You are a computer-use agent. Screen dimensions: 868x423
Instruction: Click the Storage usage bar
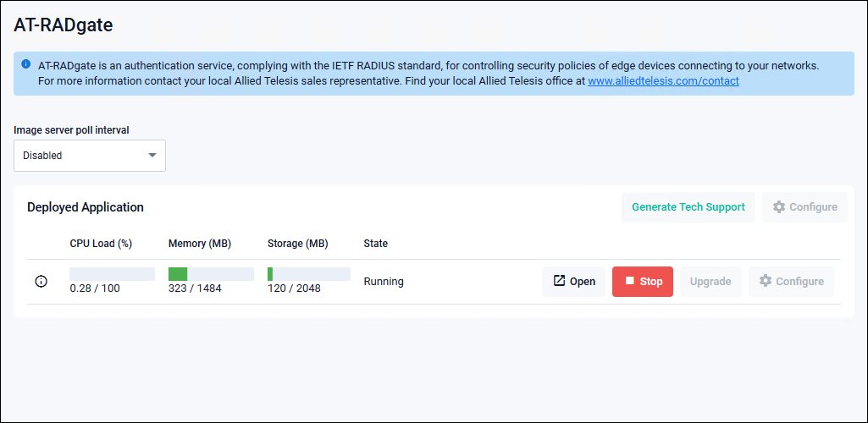point(309,274)
